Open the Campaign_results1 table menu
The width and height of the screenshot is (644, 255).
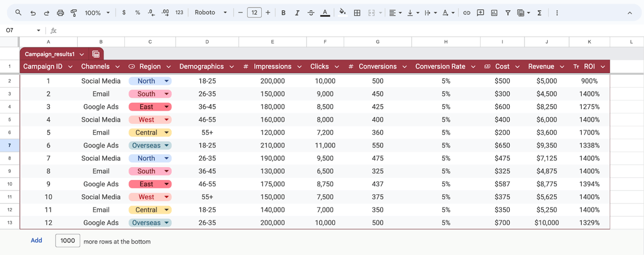82,54
